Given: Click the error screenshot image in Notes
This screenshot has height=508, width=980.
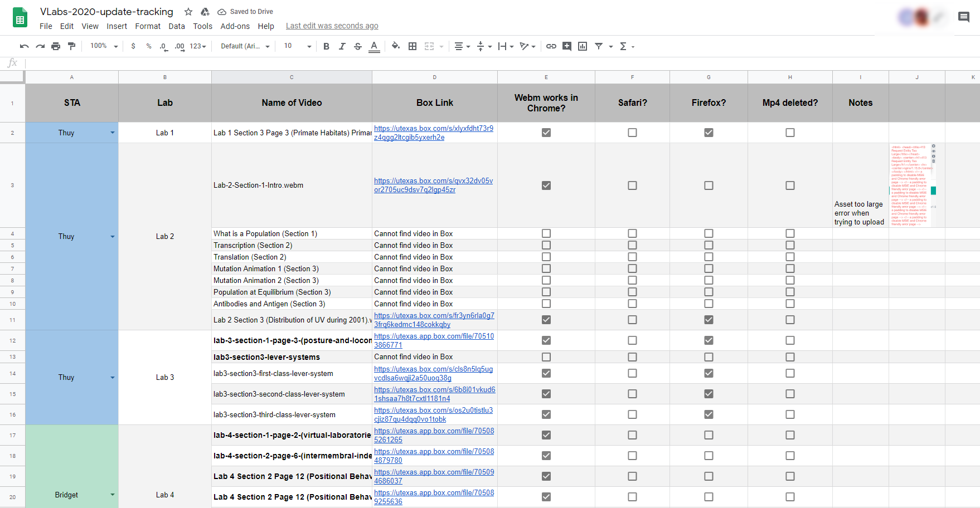Looking at the screenshot, I should [913, 185].
